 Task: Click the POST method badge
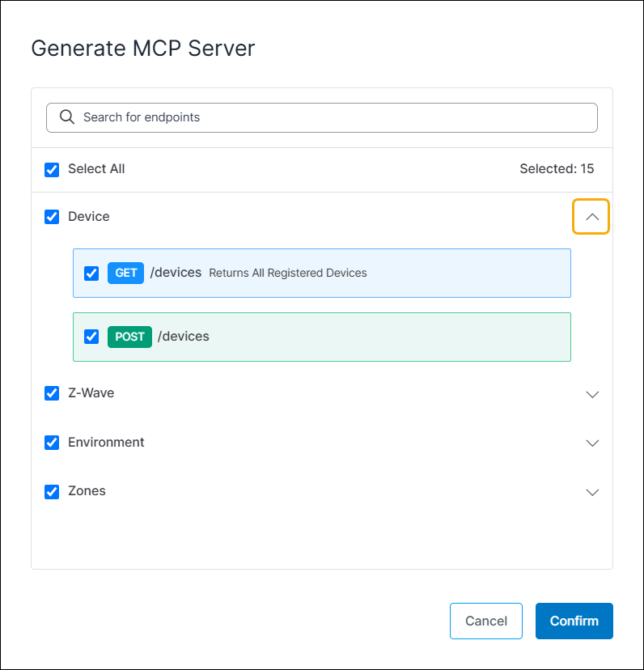[129, 337]
